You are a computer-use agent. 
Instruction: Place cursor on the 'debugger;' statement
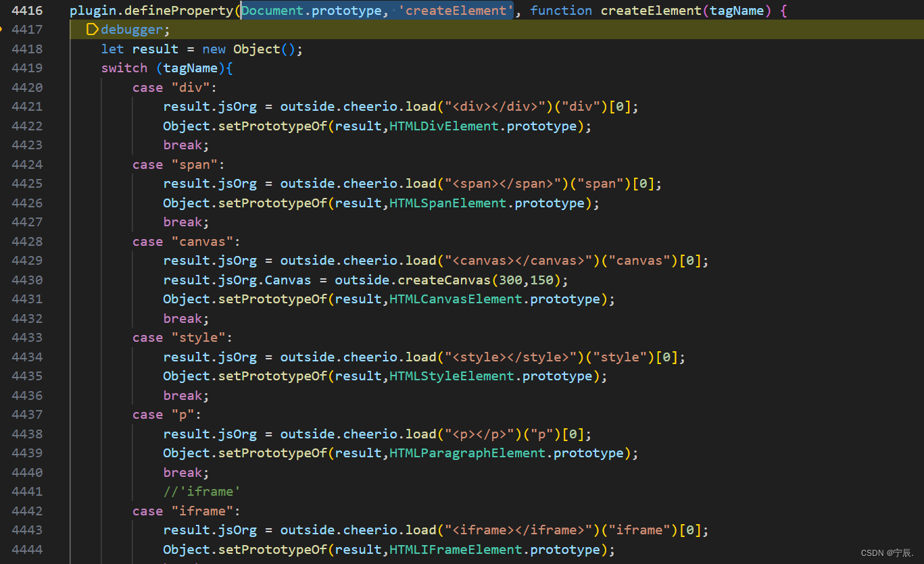pyautogui.click(x=135, y=30)
